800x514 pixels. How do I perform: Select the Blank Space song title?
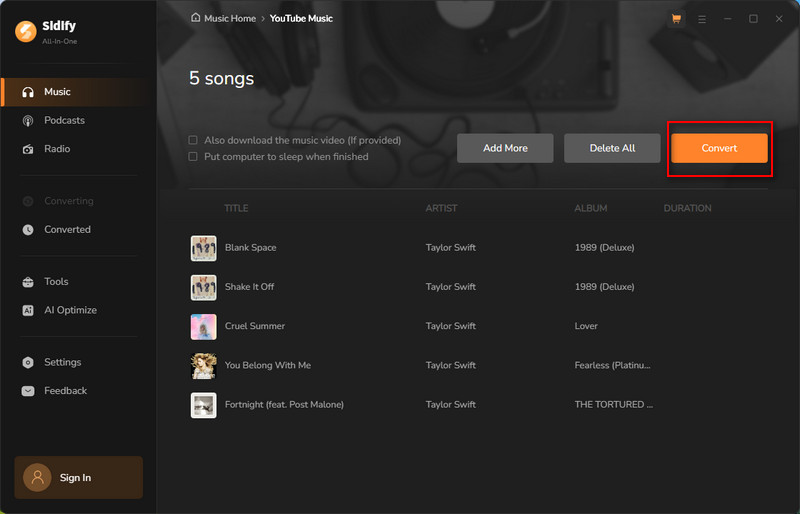click(x=251, y=248)
